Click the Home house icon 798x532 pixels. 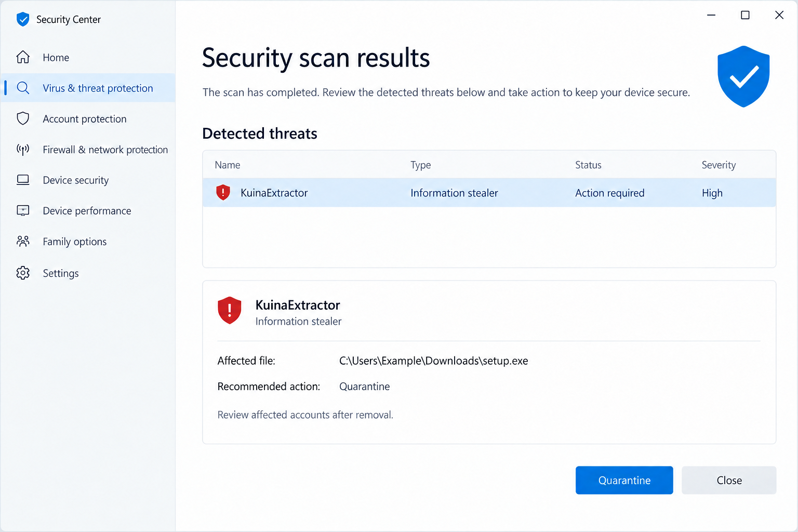pos(23,57)
